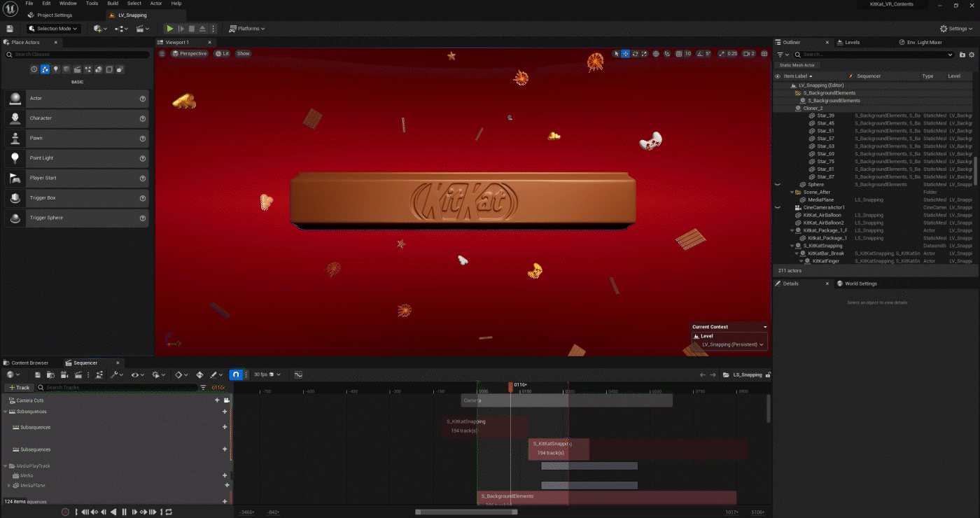980x518 pixels.
Task: Toggle Outliner visibility eye column header
Action: pyautogui.click(x=777, y=76)
